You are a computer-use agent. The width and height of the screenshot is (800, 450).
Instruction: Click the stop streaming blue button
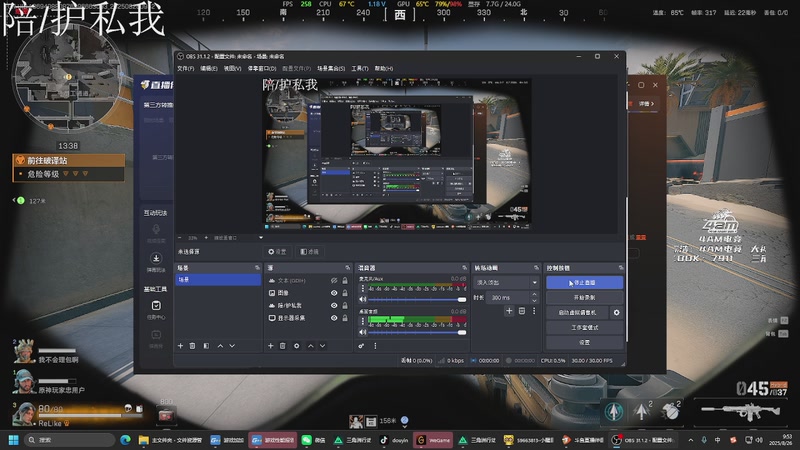pos(584,283)
